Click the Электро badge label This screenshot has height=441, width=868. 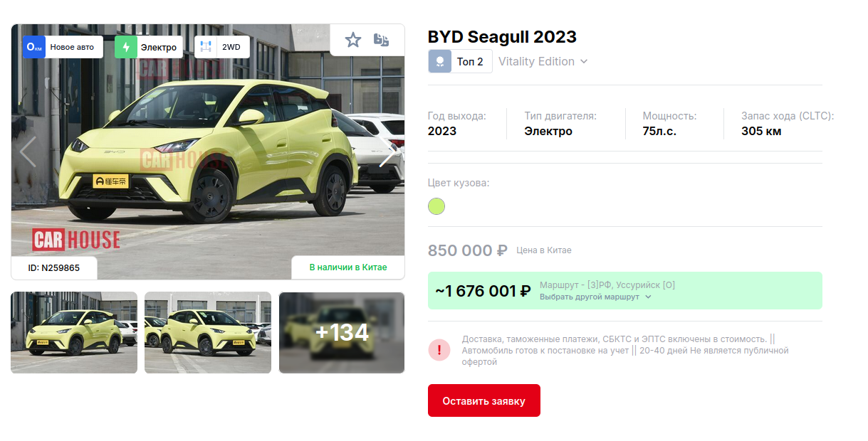[159, 47]
